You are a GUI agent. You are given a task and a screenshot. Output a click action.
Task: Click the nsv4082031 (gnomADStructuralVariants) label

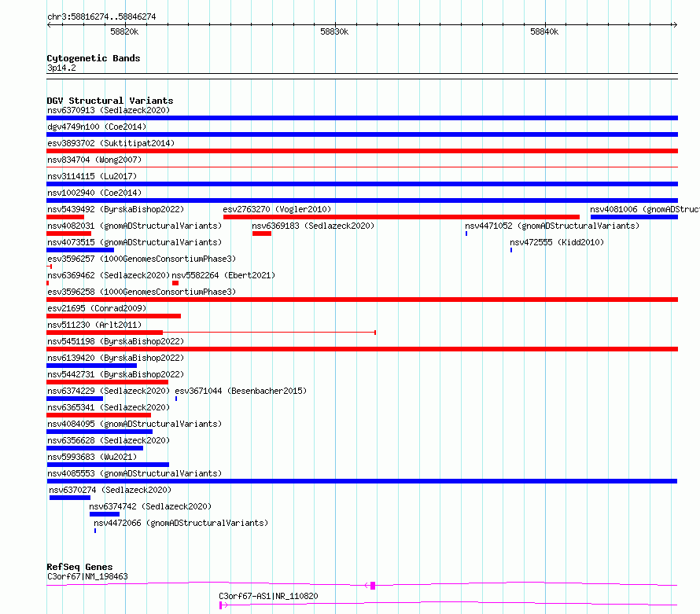point(134,226)
